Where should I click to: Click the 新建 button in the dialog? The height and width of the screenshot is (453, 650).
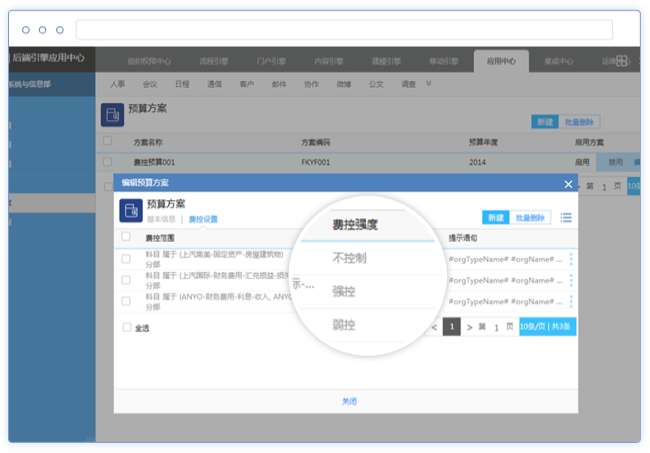point(496,217)
